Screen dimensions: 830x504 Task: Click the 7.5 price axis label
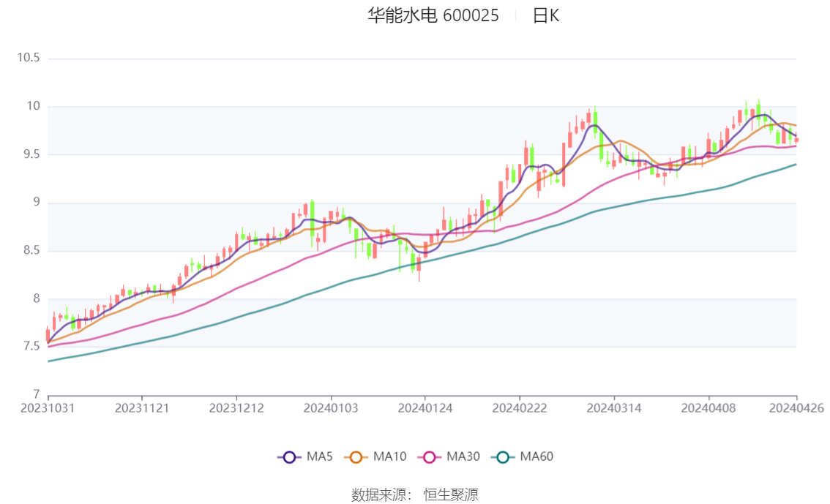point(31,347)
